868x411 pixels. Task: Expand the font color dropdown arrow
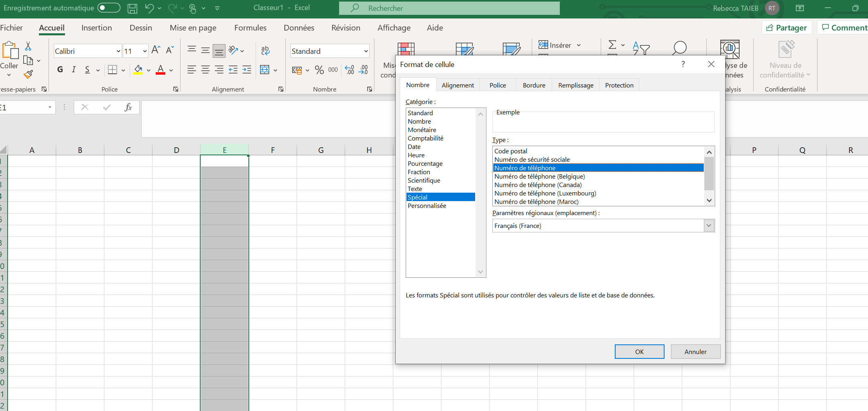(171, 70)
